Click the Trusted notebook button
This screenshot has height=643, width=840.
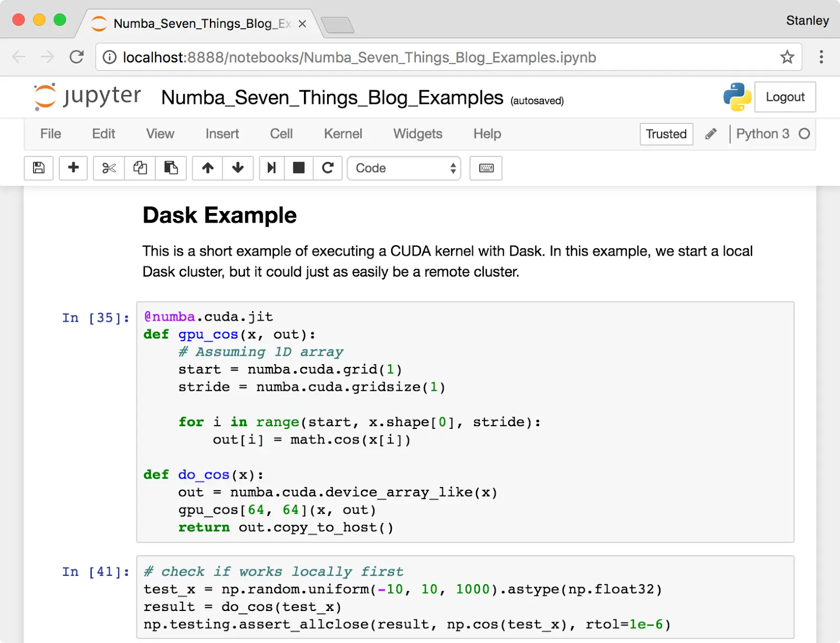click(x=666, y=134)
